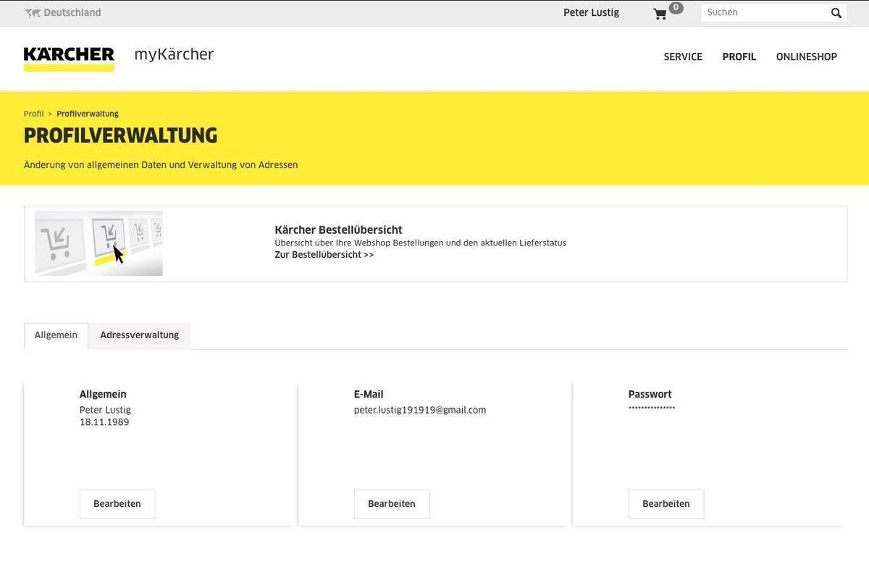Click the order overview thumbnail image
Screen dimensions: 869x588
click(x=98, y=243)
